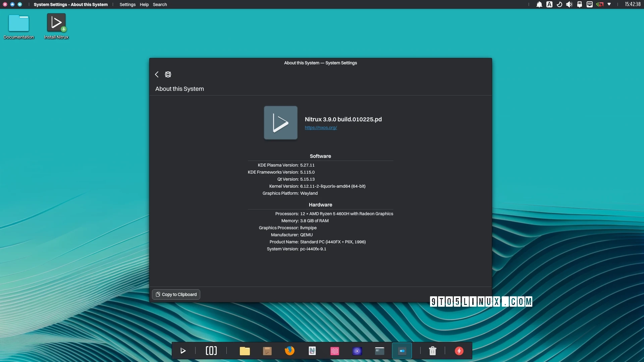
Task: Open the tiling window manager icon in taskbar
Action: [x=211, y=351]
